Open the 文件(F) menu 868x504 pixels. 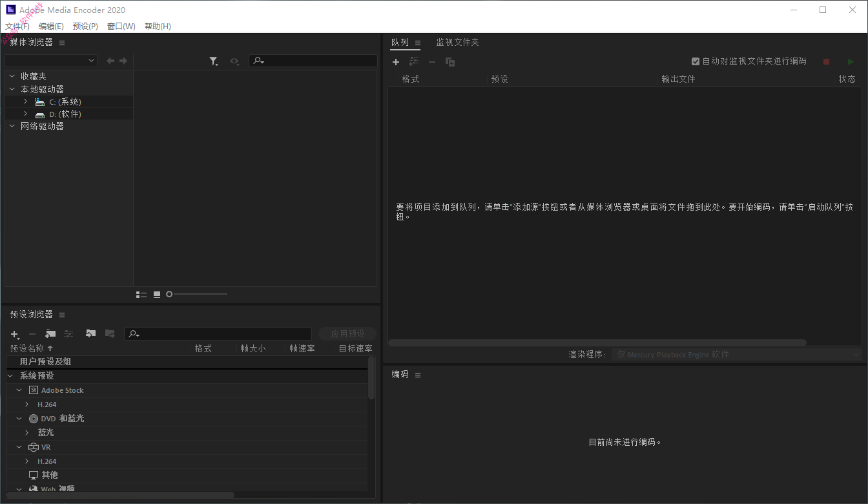17,26
